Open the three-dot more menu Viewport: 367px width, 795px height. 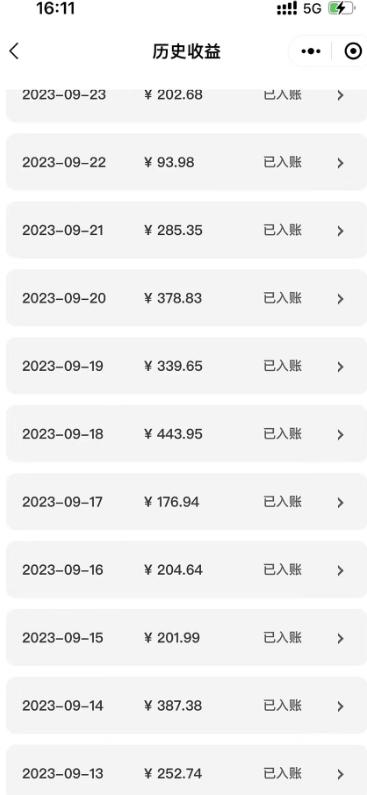[311, 51]
